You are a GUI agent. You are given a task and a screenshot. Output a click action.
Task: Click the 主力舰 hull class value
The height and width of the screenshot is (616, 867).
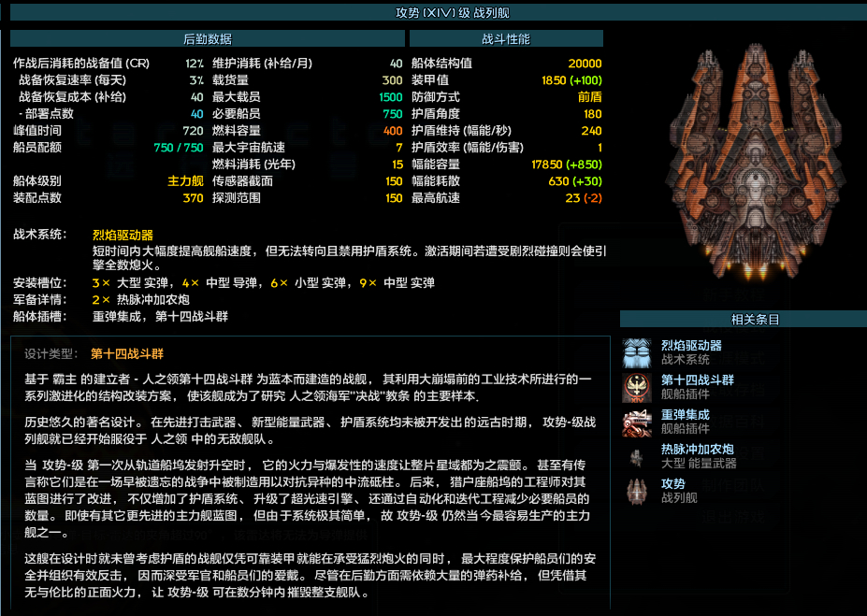[185, 180]
